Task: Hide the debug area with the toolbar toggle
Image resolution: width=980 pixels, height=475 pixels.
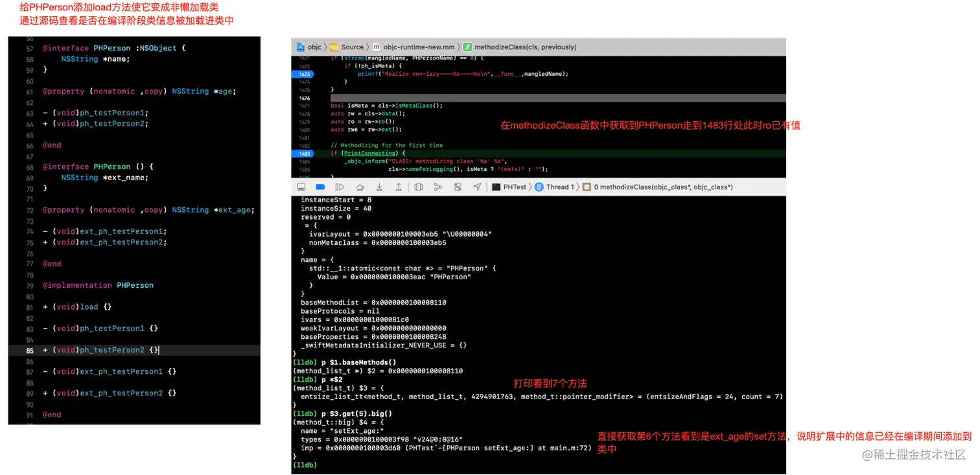Action: coord(301,187)
